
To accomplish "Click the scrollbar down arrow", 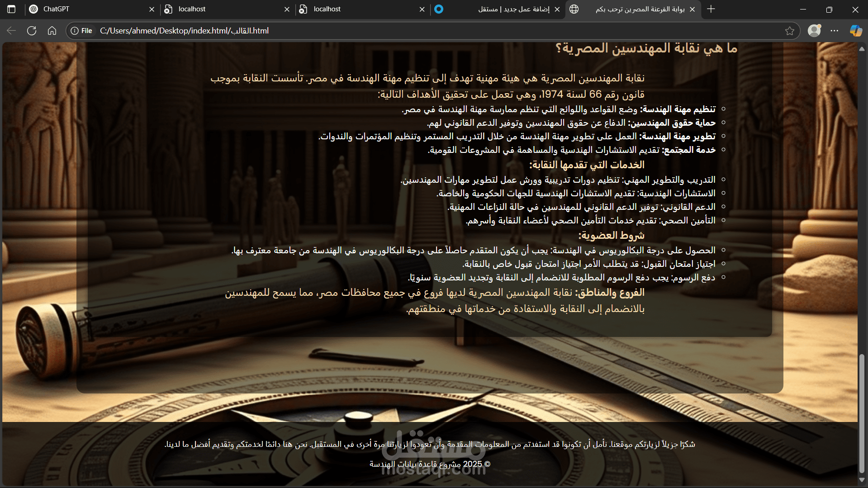I will coord(862,480).
